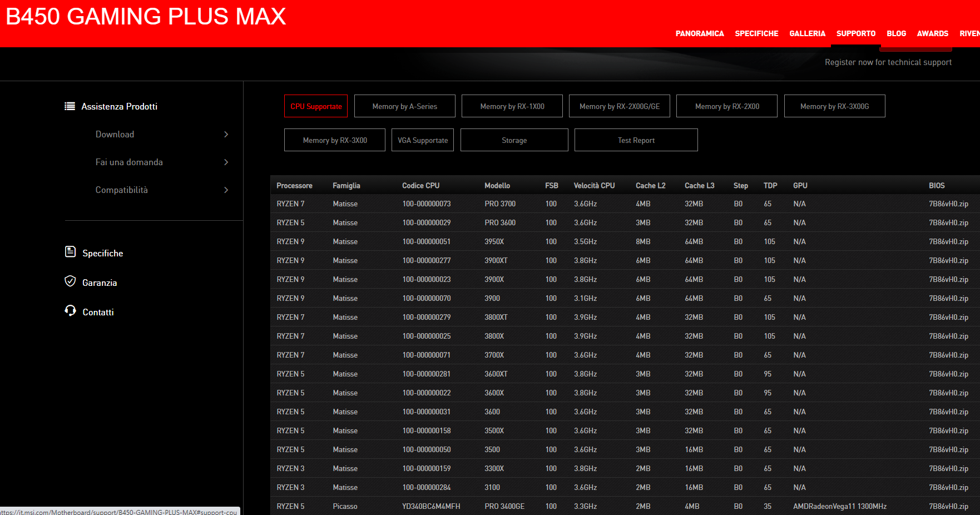The image size is (980, 515).
Task: Click AMDRadeonVega11 1300MHz GPU cell
Action: click(x=840, y=506)
